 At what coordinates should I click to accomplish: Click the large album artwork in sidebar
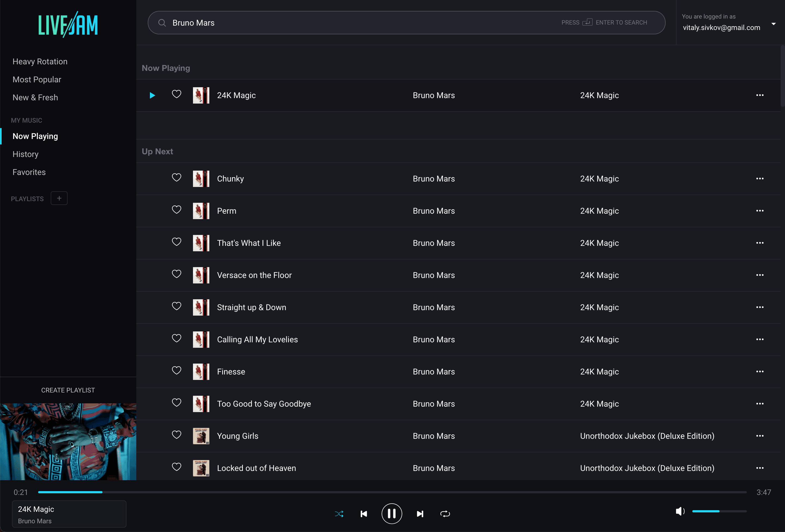click(68, 442)
